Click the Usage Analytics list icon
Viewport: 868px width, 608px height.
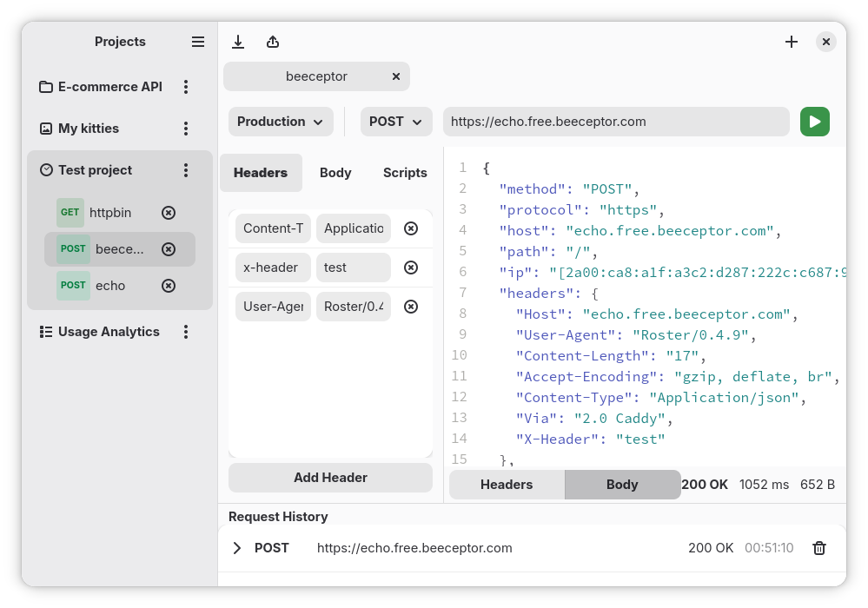pos(46,332)
